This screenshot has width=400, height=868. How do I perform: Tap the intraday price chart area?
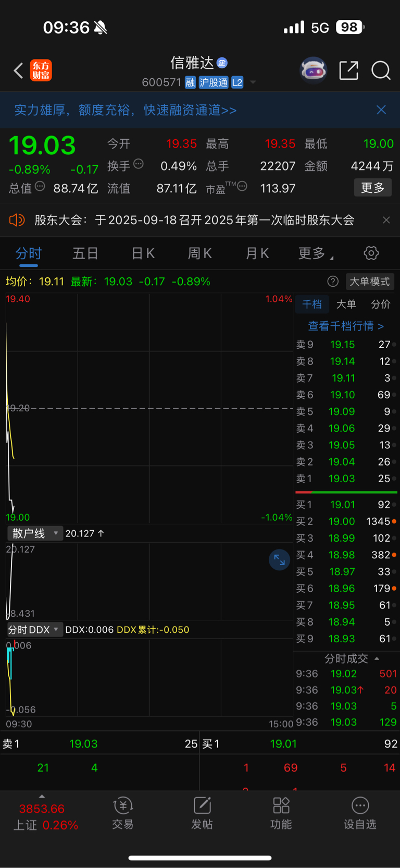click(149, 408)
